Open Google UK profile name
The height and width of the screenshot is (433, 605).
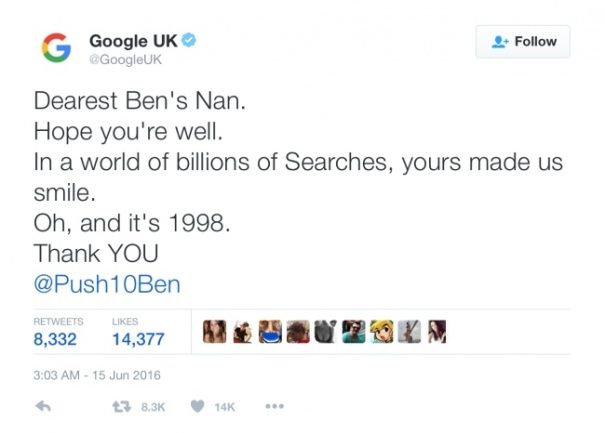coord(133,41)
